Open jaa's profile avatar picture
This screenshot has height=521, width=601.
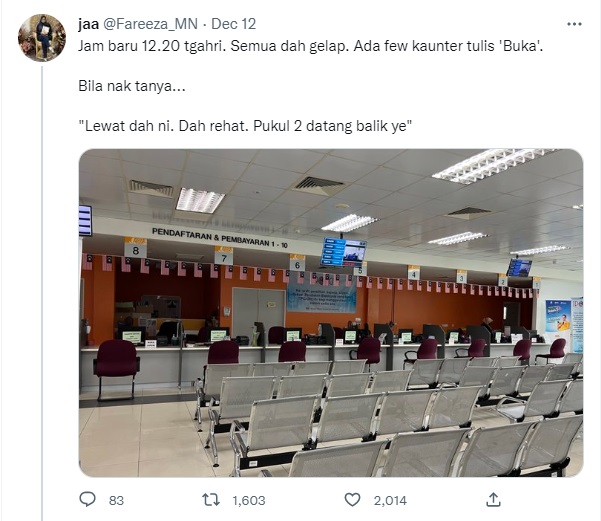click(x=42, y=38)
